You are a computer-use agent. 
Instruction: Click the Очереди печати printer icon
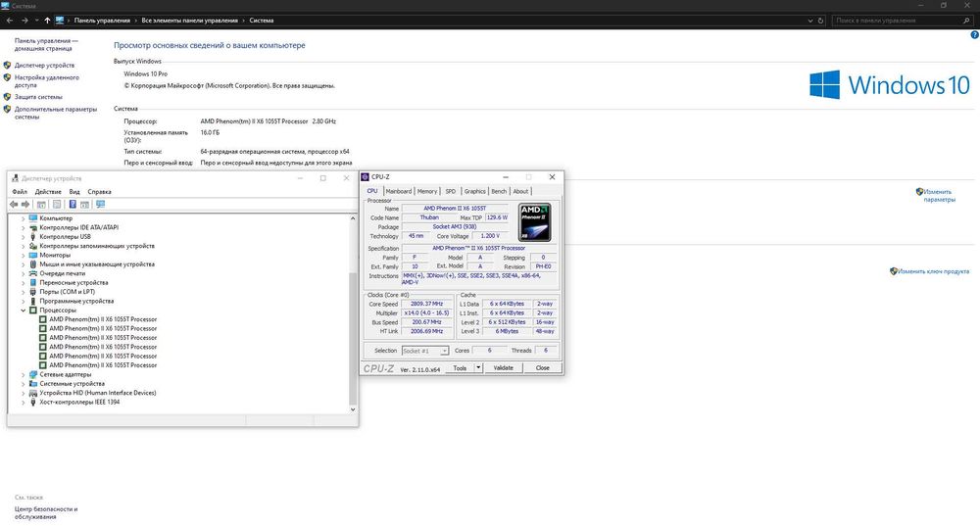click(33, 273)
